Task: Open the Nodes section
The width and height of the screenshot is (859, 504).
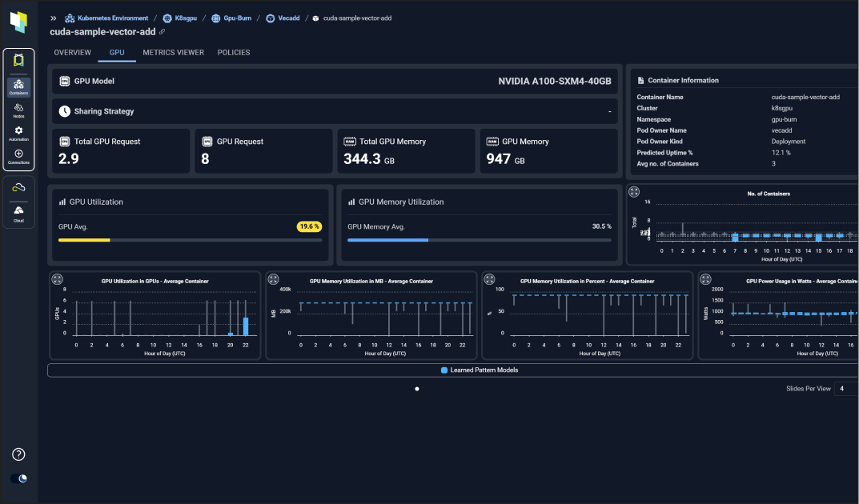Action: click(18, 110)
